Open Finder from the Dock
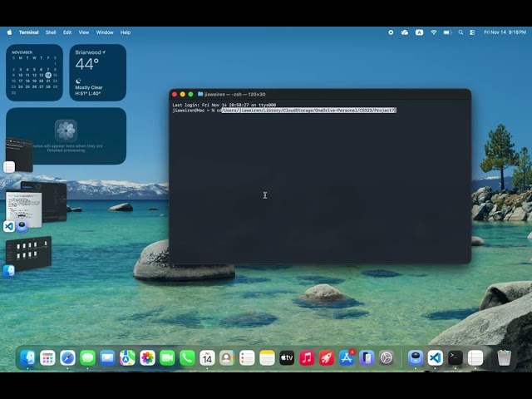 pyautogui.click(x=27, y=357)
